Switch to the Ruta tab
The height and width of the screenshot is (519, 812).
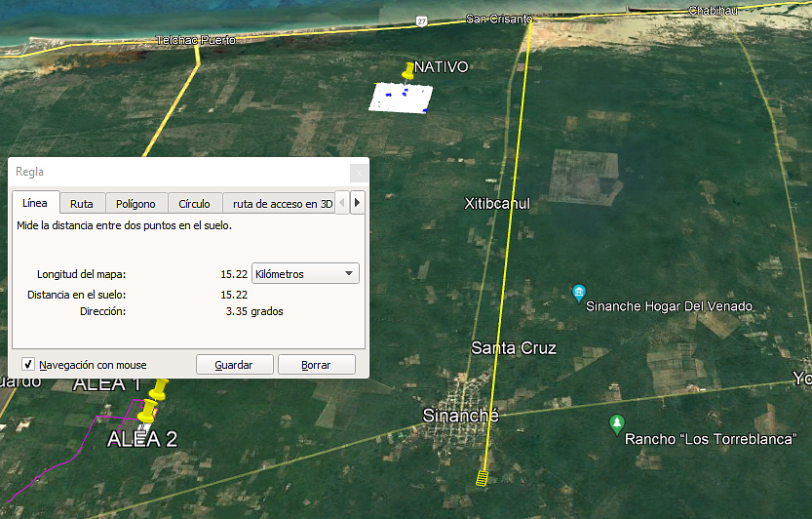click(x=82, y=204)
